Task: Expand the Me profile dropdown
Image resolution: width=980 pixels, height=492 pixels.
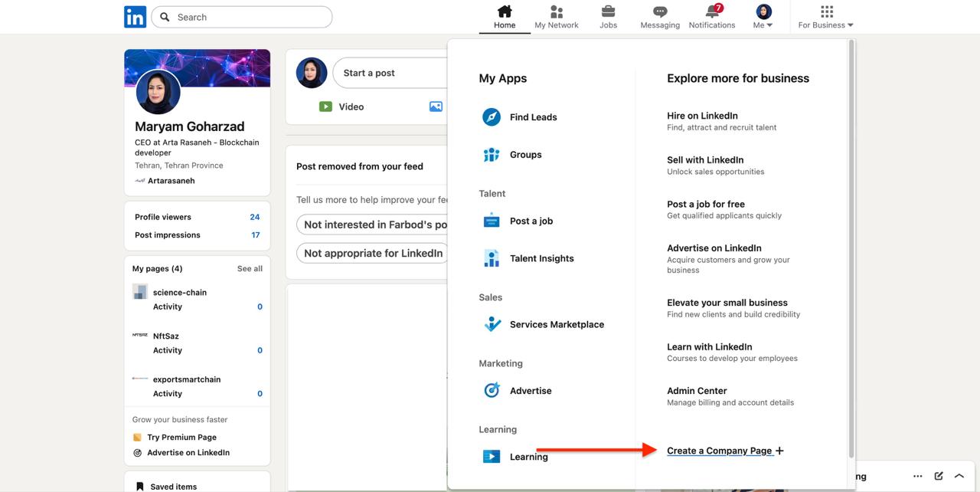Action: point(763,17)
